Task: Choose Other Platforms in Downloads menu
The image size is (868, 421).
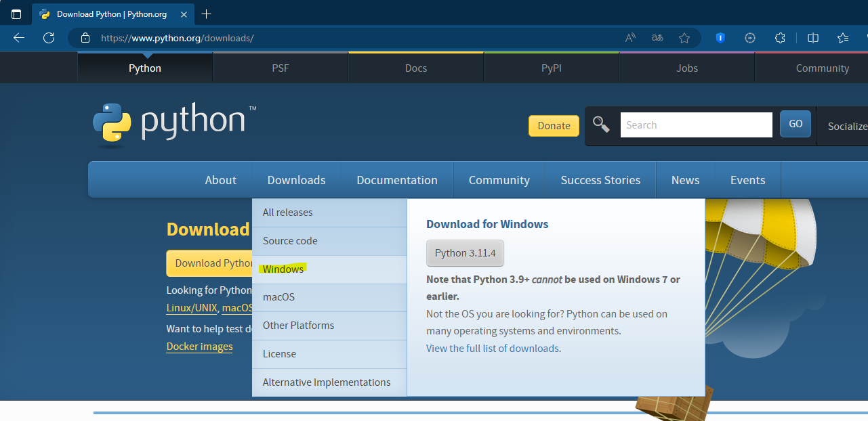Action: 329,326
